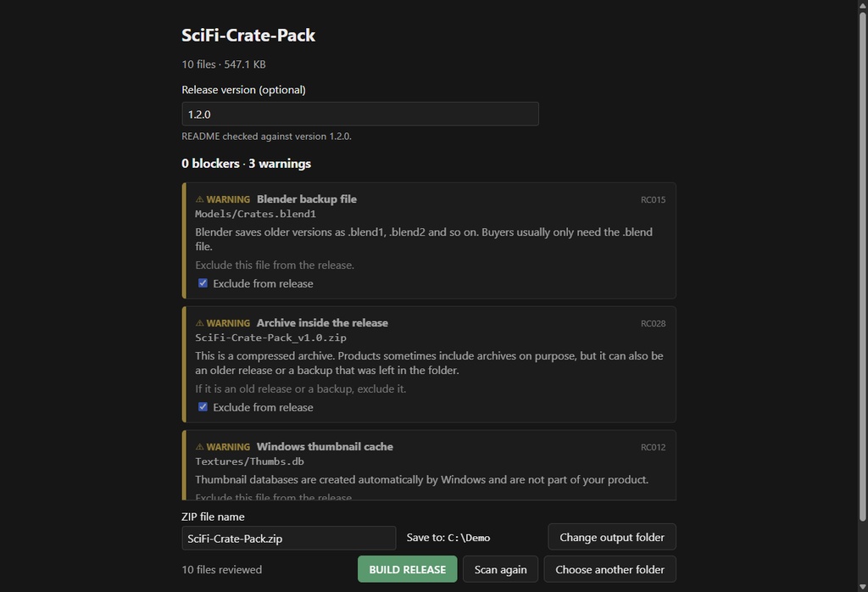Click the 'Release version (optional)' label
This screenshot has width=868, height=592.
point(243,90)
